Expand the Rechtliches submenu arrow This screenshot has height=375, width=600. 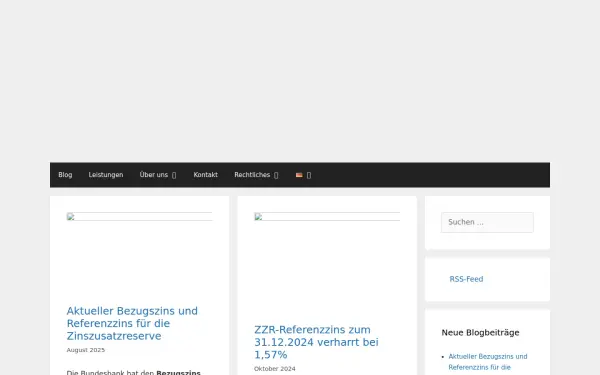coord(276,175)
